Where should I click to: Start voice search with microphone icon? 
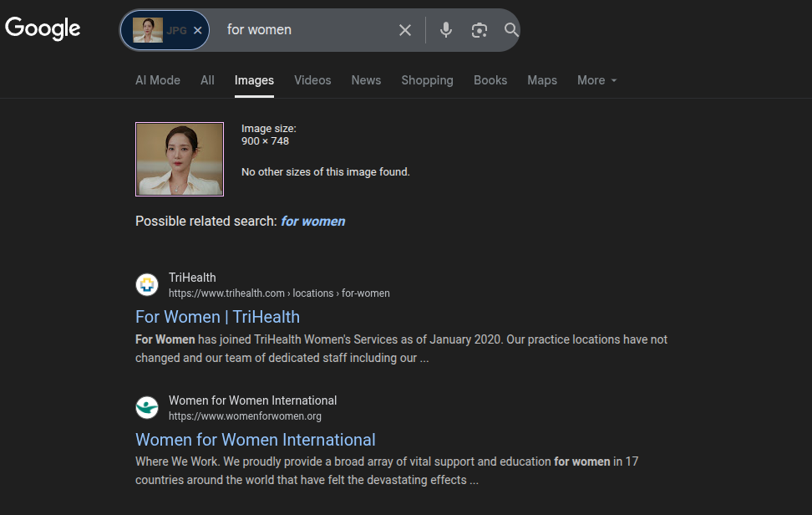pyautogui.click(x=446, y=30)
